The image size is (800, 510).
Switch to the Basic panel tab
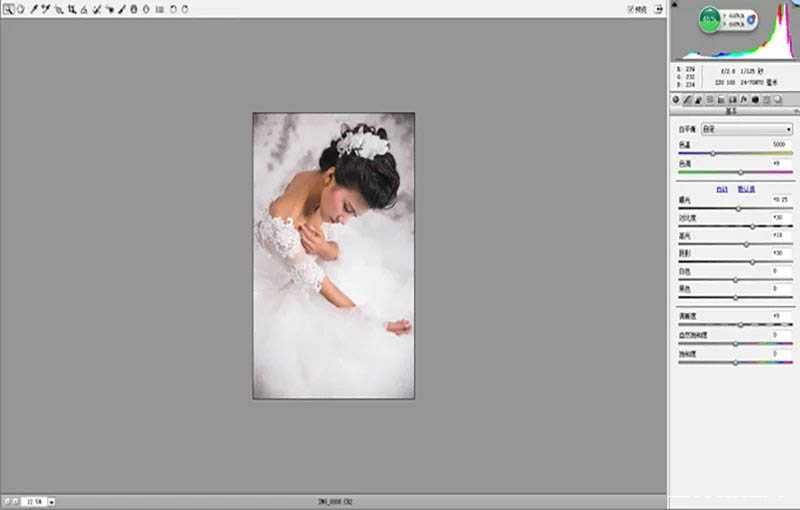tap(676, 99)
